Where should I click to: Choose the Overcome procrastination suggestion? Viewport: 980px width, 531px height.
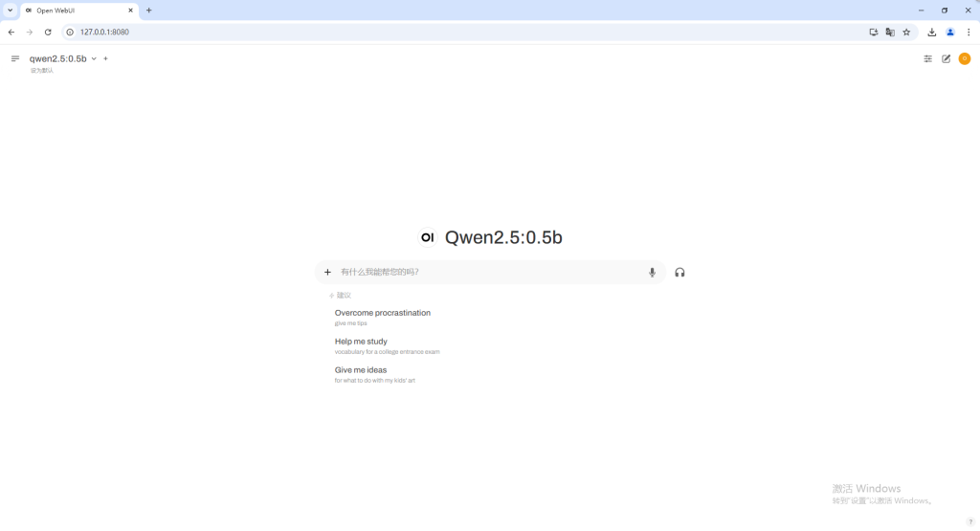382,313
